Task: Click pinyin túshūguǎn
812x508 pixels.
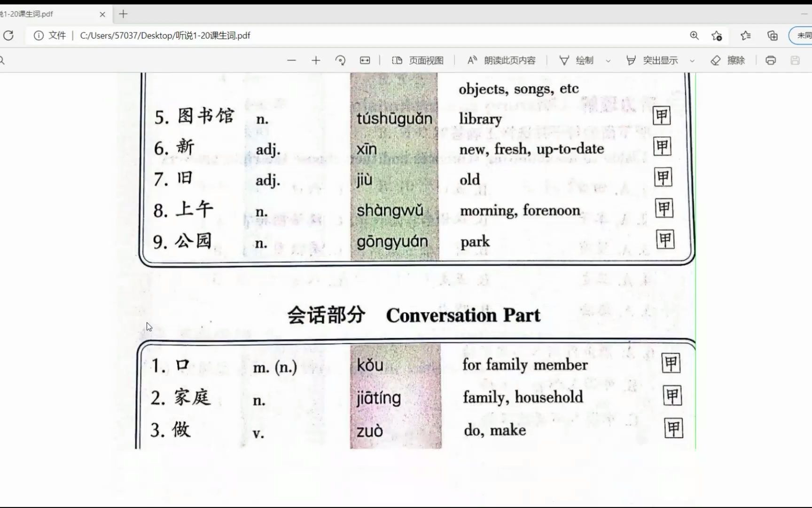Action: [x=394, y=119]
